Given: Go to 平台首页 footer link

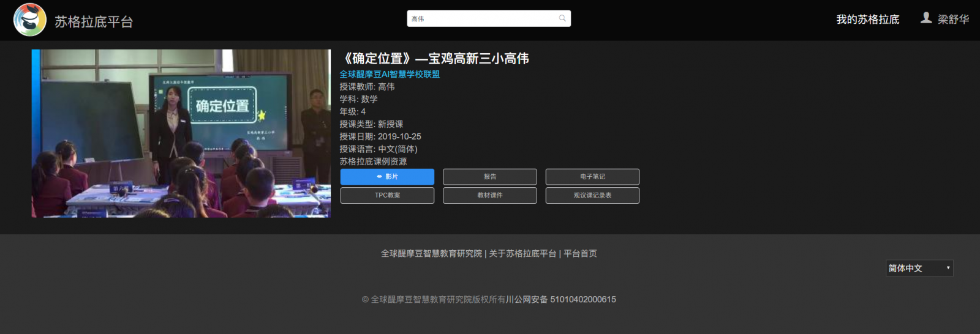Looking at the screenshot, I should (x=580, y=253).
